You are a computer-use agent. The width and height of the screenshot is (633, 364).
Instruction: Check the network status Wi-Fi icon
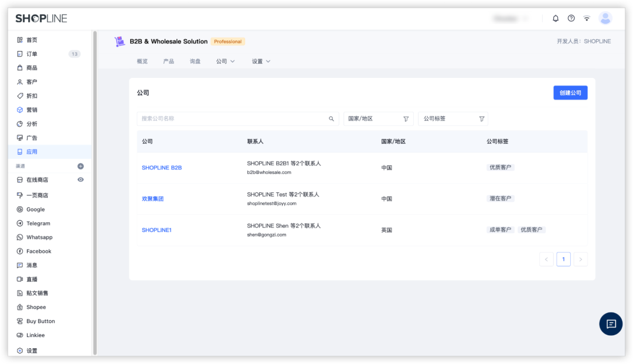point(587,18)
